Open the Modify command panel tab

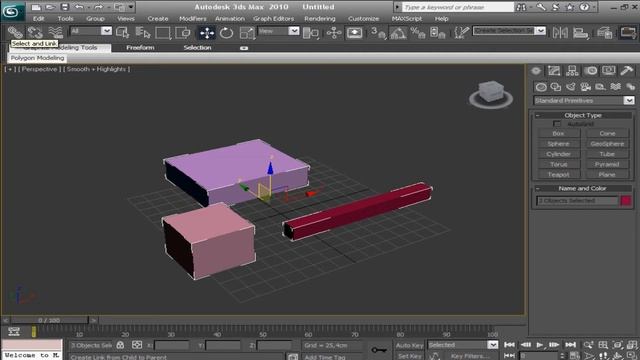[554, 71]
